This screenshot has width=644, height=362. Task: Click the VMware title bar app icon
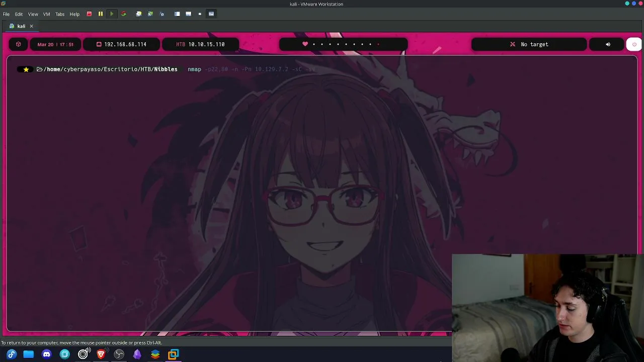(x=4, y=4)
